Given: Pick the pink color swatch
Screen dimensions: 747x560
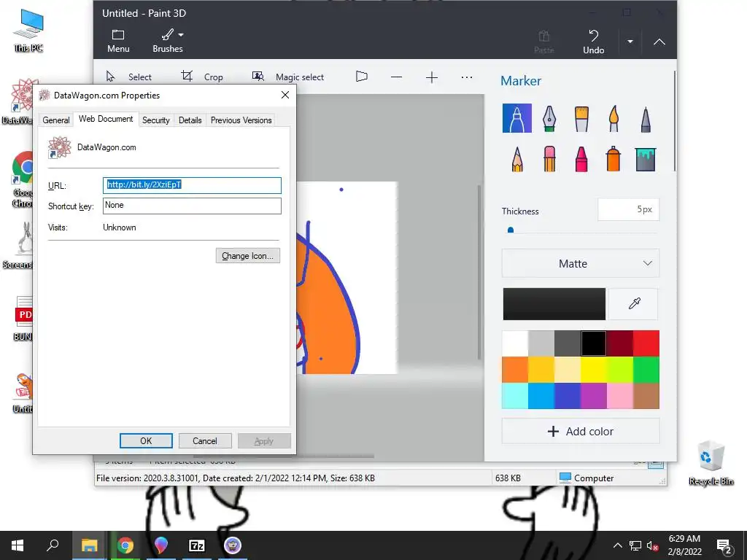Looking at the screenshot, I should (x=620, y=396).
